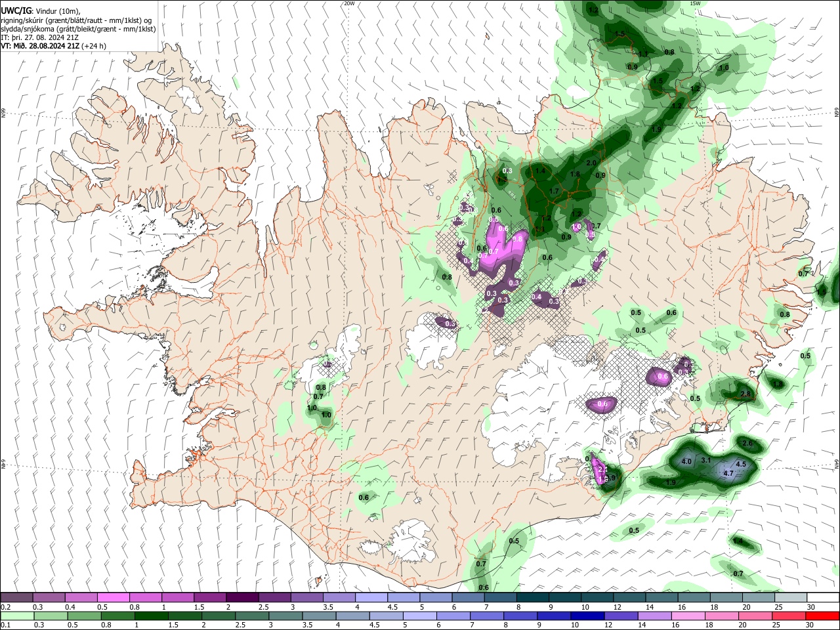Click the 4.7 precipitation value offshore southeast

point(728,473)
